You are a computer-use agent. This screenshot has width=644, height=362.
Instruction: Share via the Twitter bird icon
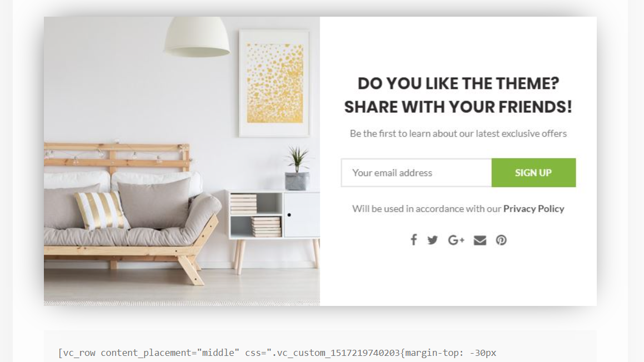(432, 240)
